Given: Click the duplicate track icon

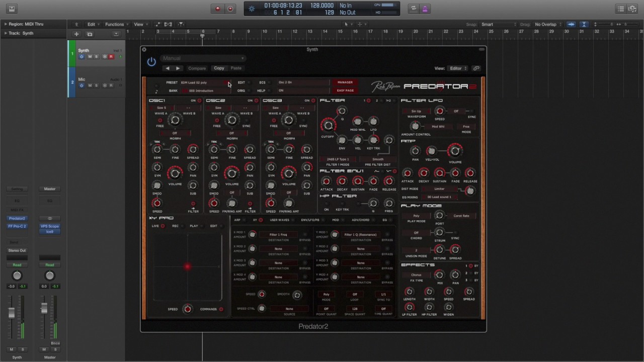Looking at the screenshot, I should (90, 34).
